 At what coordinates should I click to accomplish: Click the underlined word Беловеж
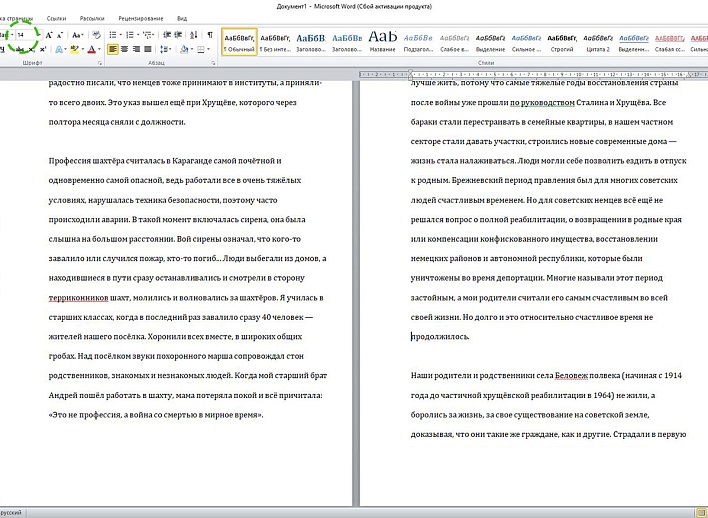coord(571,375)
